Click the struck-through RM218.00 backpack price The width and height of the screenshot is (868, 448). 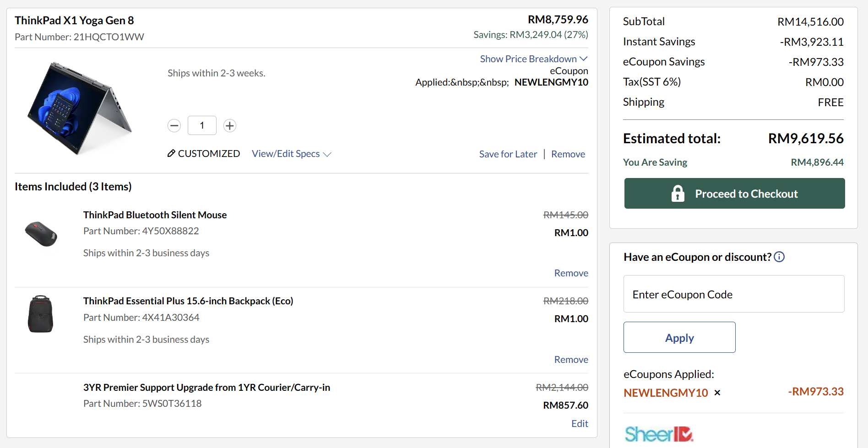tap(565, 301)
